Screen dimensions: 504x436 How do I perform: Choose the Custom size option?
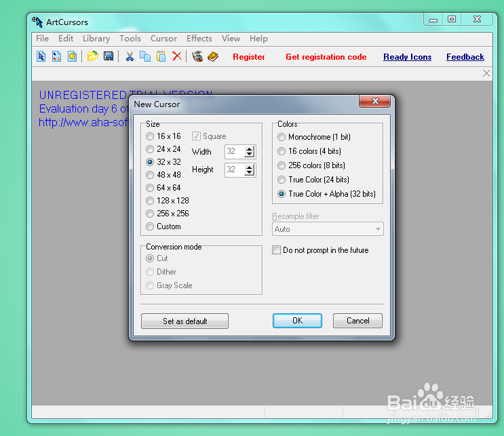(x=163, y=226)
